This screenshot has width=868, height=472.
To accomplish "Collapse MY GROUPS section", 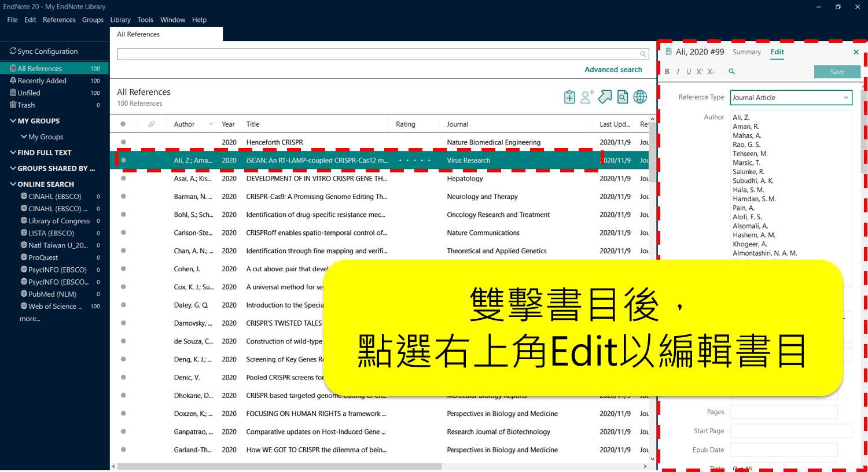I will point(13,121).
